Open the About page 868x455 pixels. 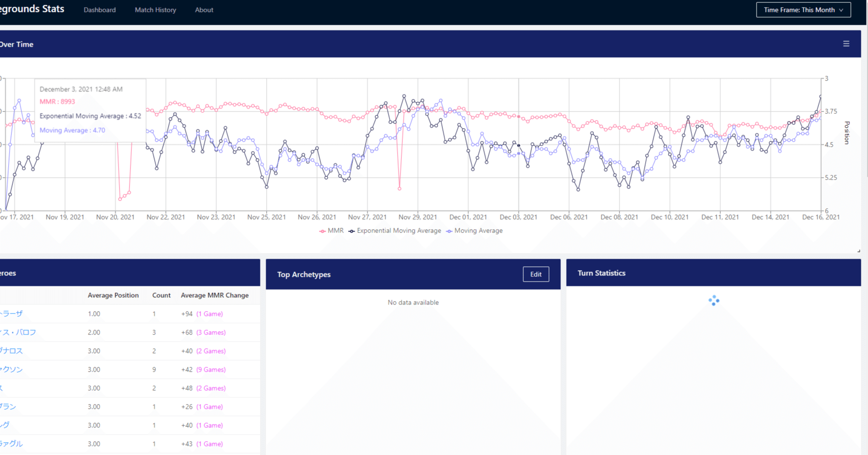click(204, 10)
